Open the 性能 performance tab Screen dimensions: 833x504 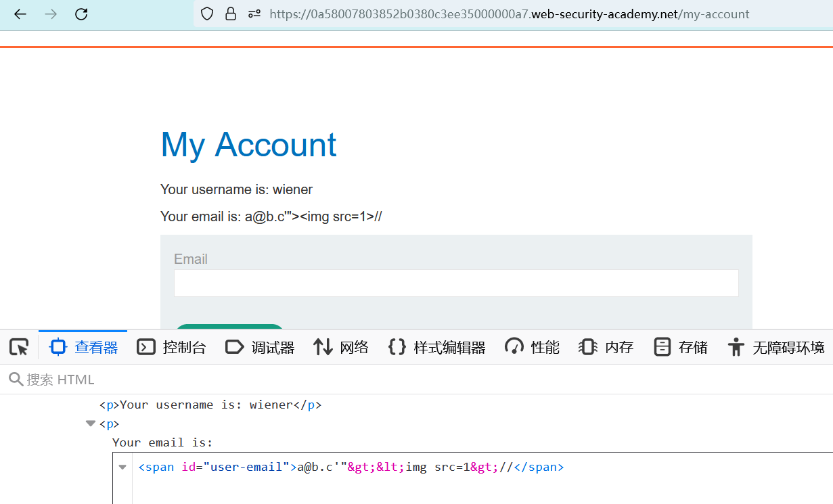[533, 347]
